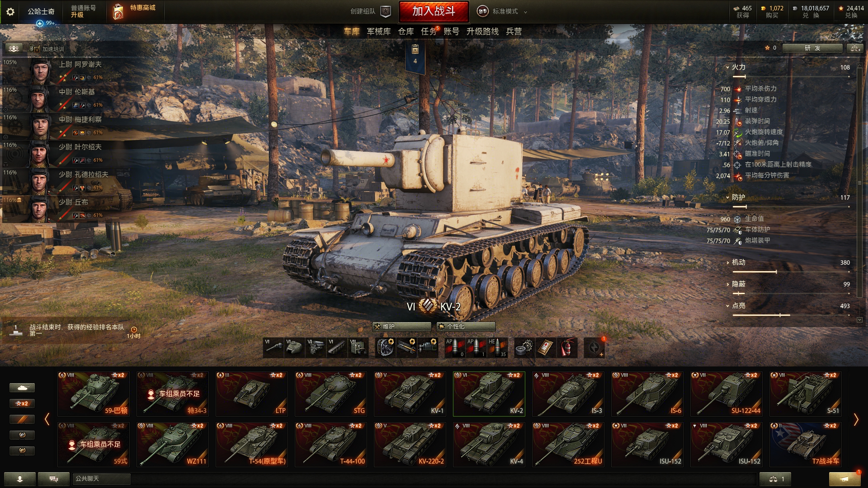Select the IS-3 tank thumbnail

(568, 394)
